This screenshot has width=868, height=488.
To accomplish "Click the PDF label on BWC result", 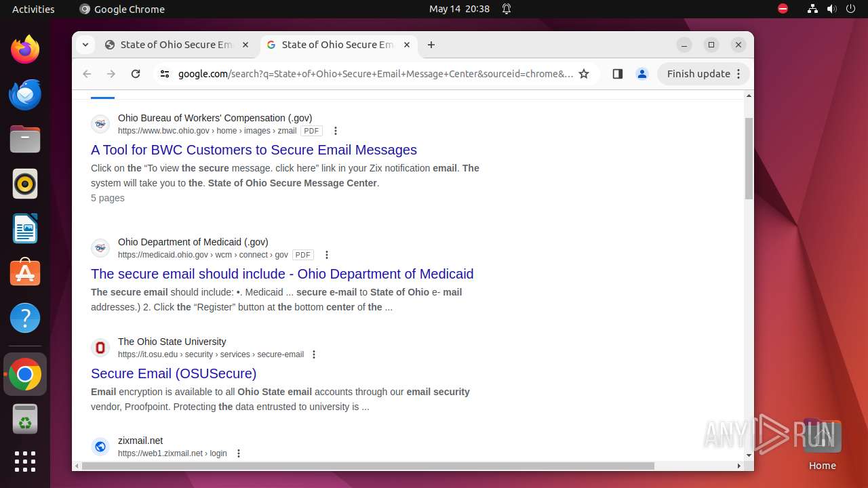I will click(x=311, y=131).
